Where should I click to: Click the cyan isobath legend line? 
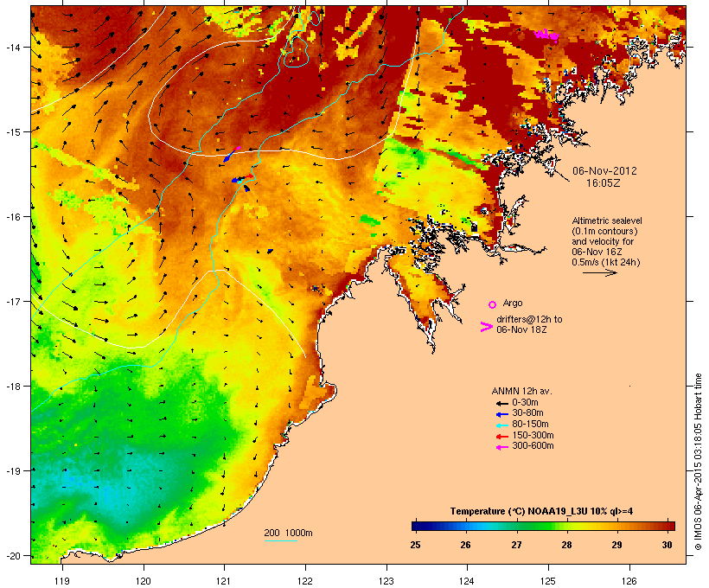pos(280,540)
